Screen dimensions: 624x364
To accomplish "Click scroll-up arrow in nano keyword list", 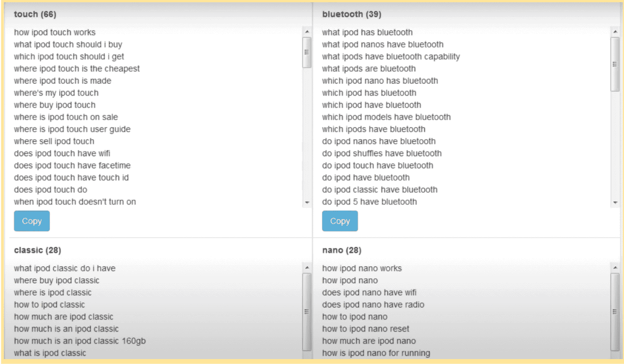I will 615,268.
